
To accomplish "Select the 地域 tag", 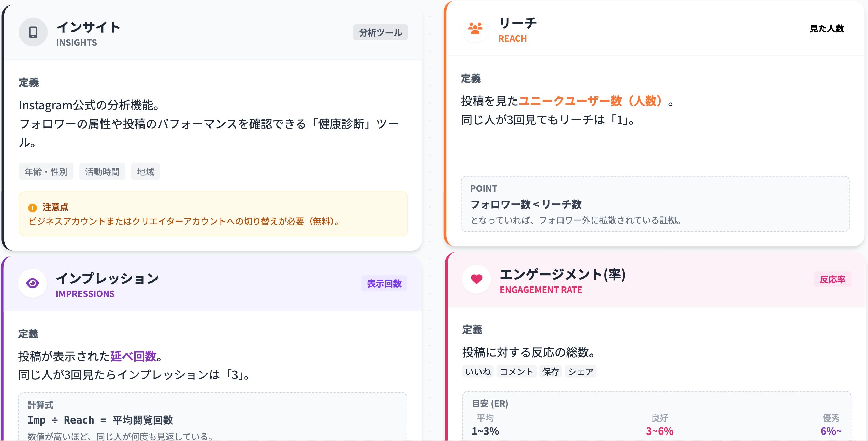I will [x=146, y=172].
